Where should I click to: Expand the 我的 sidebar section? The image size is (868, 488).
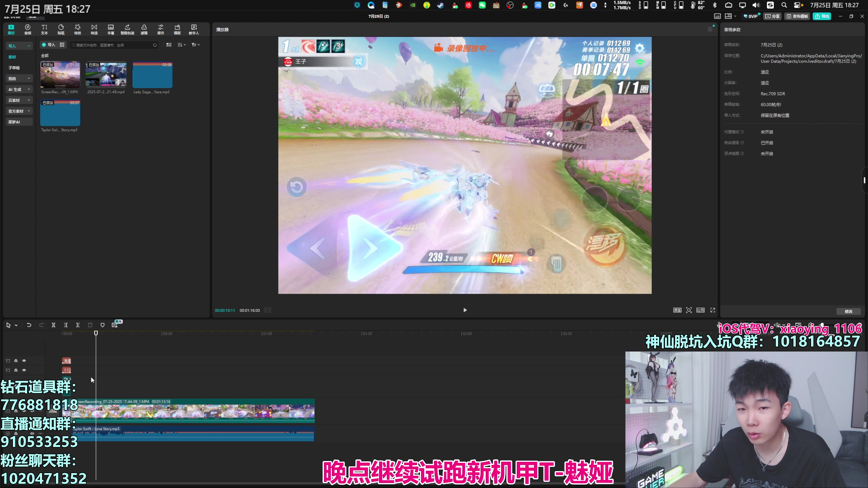(x=19, y=78)
